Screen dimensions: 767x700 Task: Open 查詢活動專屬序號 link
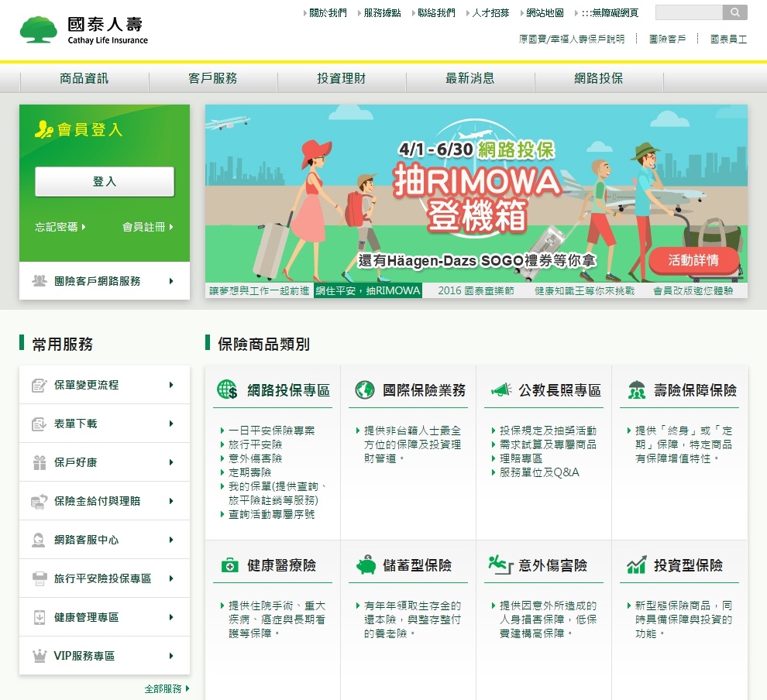(271, 514)
